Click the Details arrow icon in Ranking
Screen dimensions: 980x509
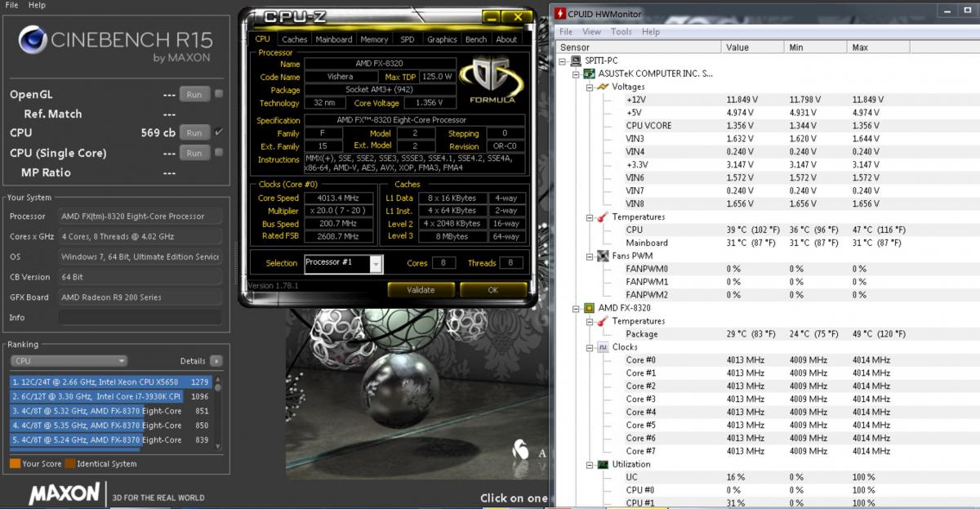(x=216, y=360)
